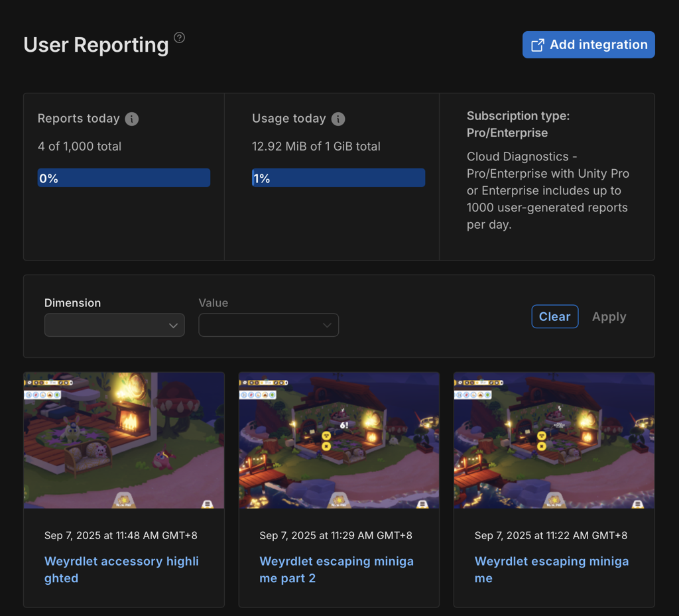Click the User Reporting page title
This screenshot has width=679, height=616.
point(96,45)
